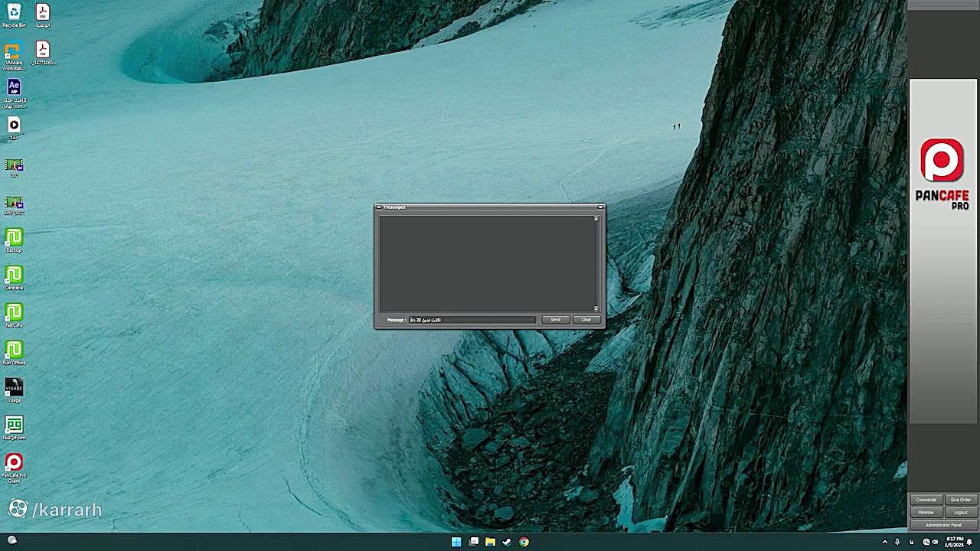Open the Visage desktop shortcut
980x551 pixels.
pyautogui.click(x=14, y=390)
